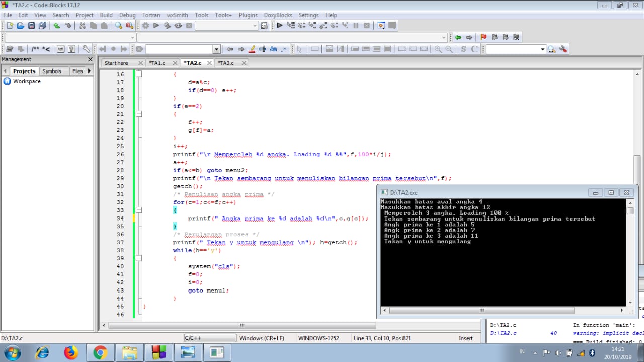
Task: Click the Insert mode status bar field
Action: click(466, 338)
